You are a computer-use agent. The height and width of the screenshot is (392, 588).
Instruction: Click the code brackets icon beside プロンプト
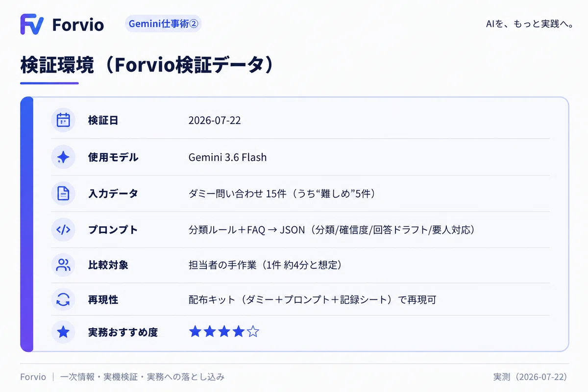tap(63, 229)
